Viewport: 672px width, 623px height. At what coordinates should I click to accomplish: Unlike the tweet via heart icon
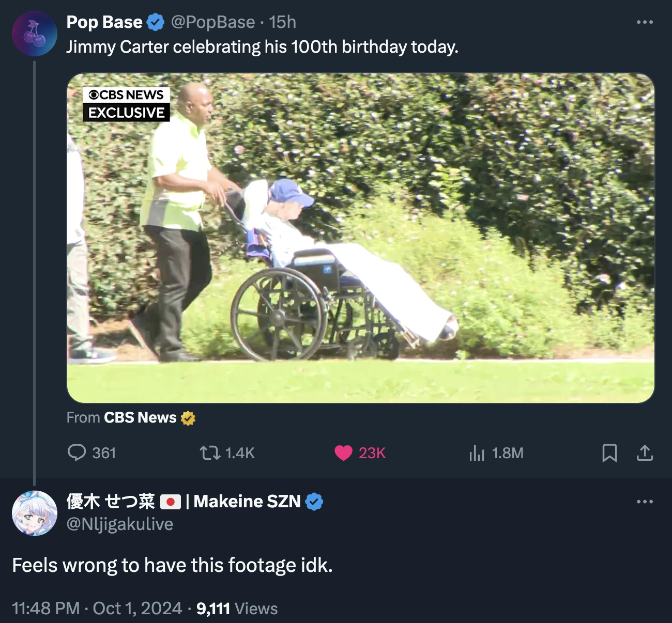point(343,453)
